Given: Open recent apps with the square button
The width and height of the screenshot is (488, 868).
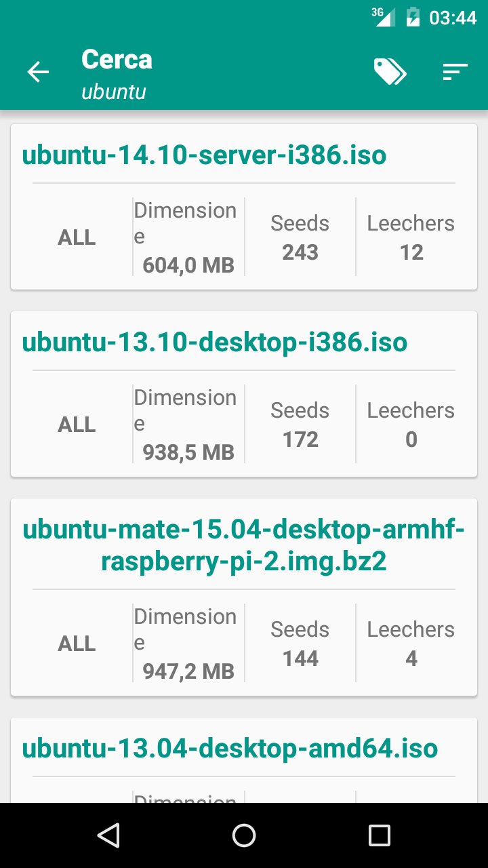Looking at the screenshot, I should click(380, 835).
